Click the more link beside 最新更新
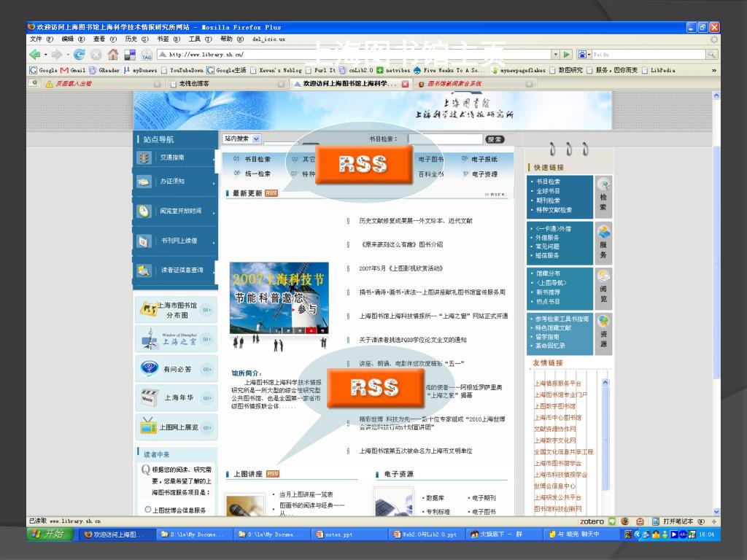747x560 pixels. coord(495,194)
